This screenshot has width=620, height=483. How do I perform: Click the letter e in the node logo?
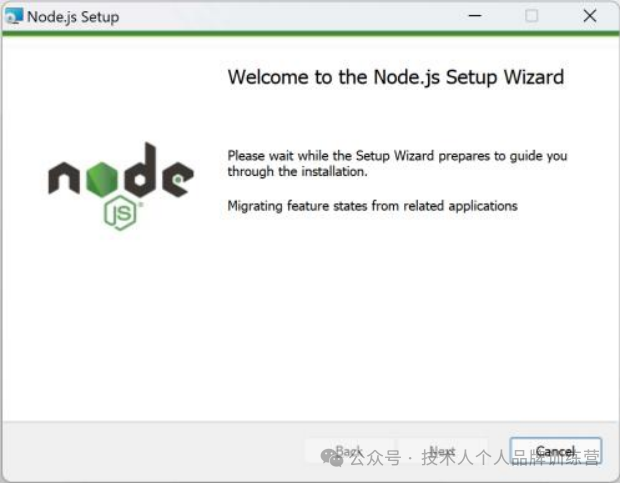(178, 179)
